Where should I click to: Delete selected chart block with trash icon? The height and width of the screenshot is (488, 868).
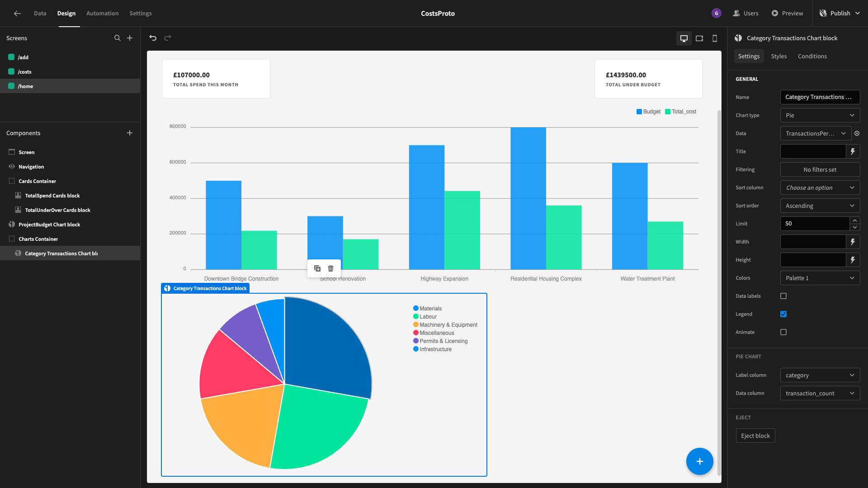(331, 268)
